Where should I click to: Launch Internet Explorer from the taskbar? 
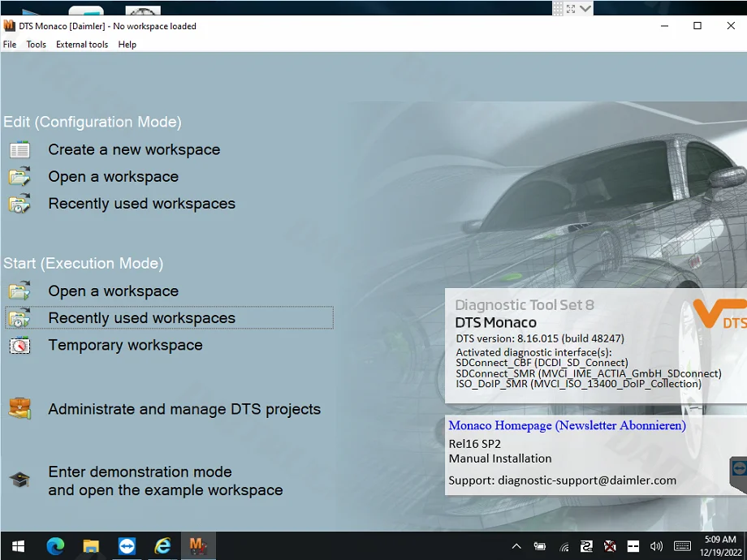(x=162, y=546)
